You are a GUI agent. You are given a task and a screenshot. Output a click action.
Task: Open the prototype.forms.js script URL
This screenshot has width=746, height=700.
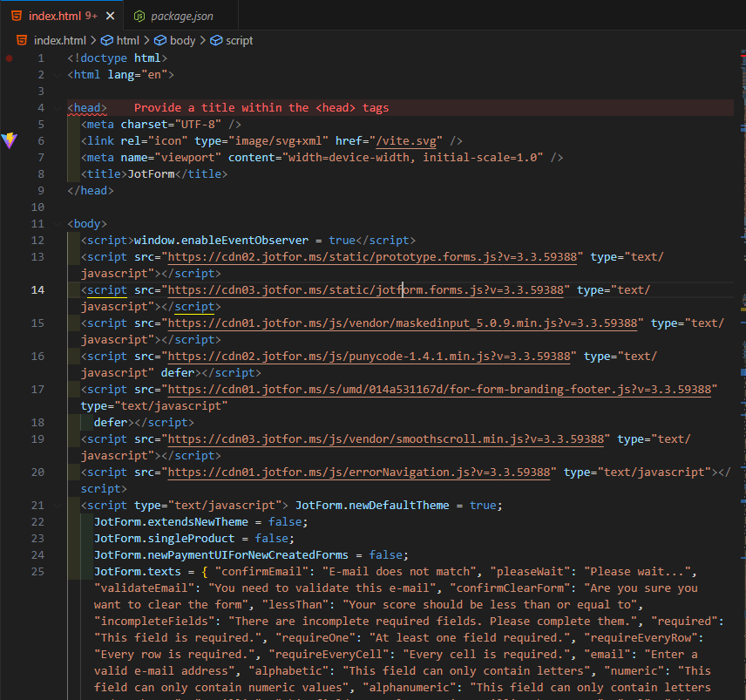tap(372, 257)
